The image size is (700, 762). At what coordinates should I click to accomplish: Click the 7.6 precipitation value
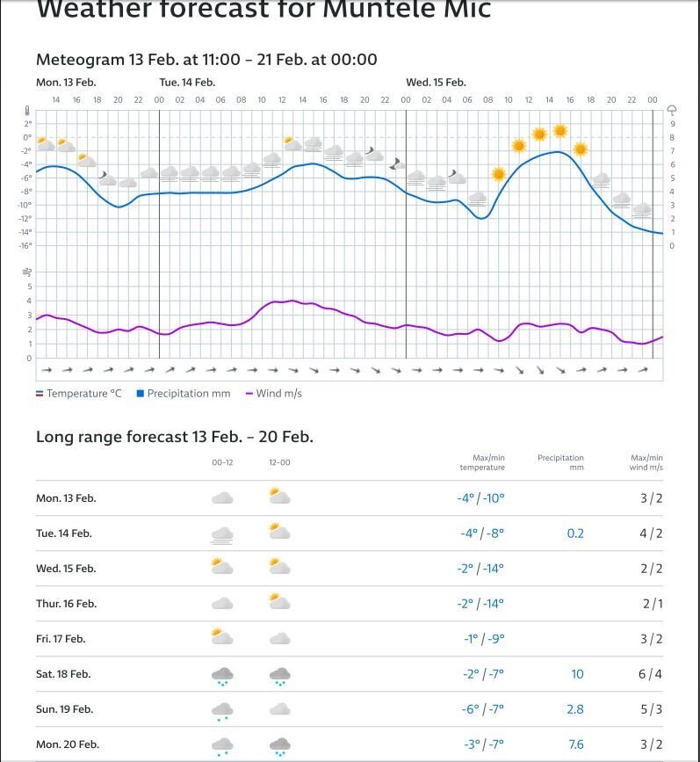point(575,744)
